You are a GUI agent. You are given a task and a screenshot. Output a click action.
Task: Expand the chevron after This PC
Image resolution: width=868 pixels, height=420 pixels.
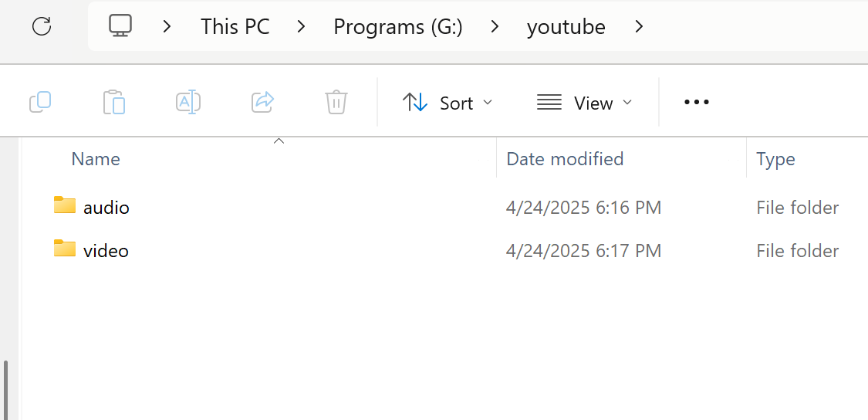pos(302,26)
